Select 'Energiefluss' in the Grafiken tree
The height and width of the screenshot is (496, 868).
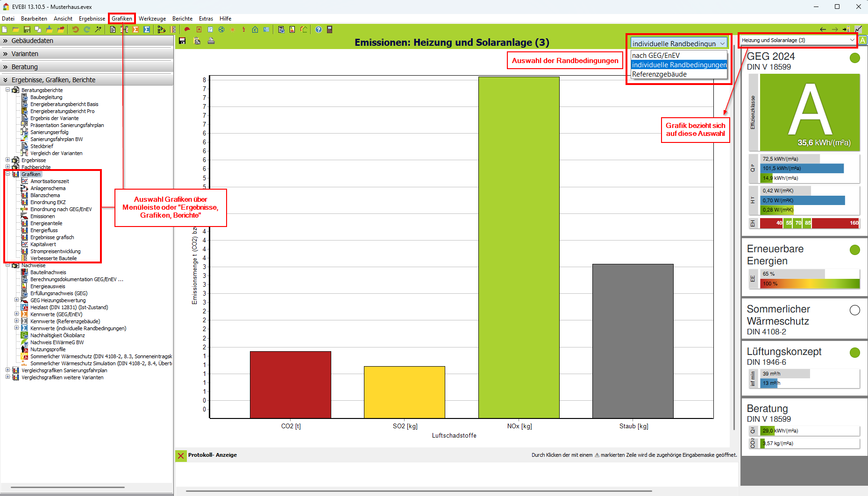[x=44, y=230]
